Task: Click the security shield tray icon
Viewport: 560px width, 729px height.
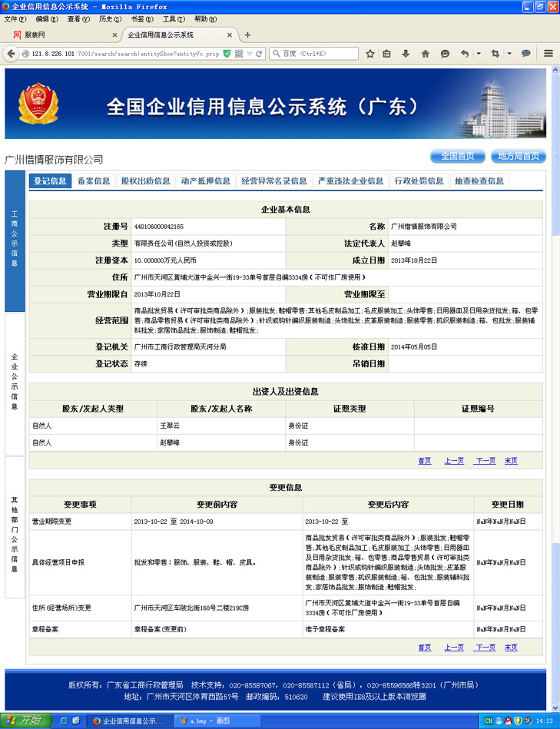Action: click(518, 721)
